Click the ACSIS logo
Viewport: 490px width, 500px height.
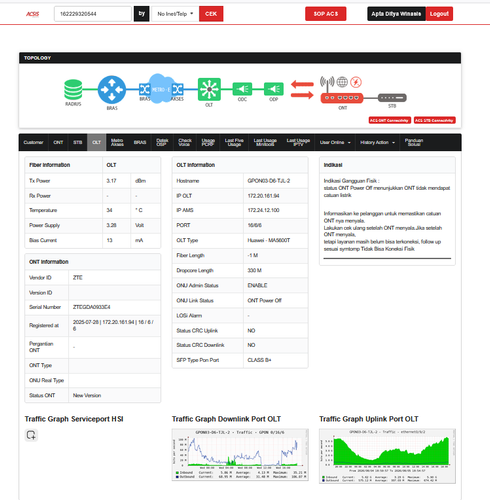point(33,14)
